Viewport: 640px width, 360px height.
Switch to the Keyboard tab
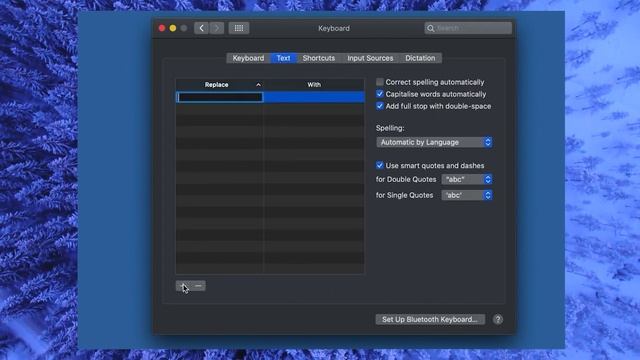(x=248, y=58)
